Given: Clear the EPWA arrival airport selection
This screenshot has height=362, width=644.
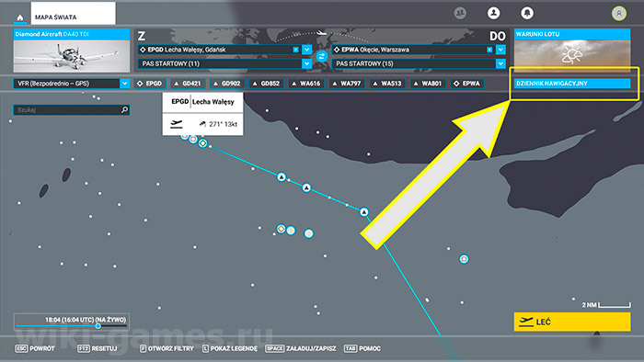Looking at the screenshot, I should (489, 50).
